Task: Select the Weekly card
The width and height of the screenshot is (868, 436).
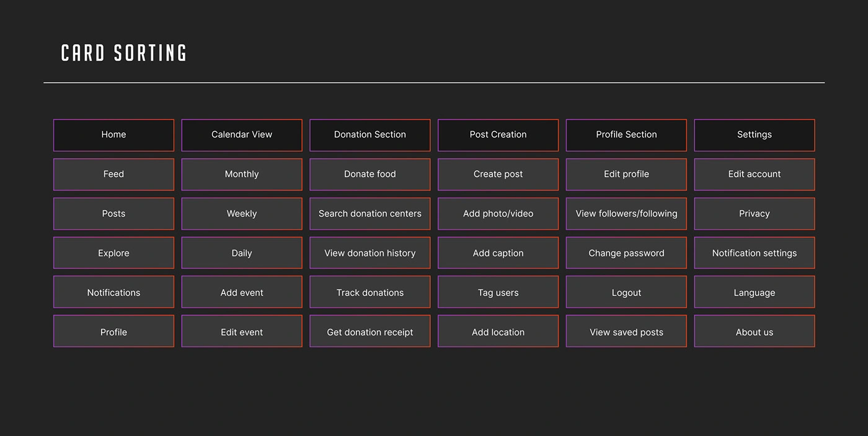Action: click(x=242, y=214)
